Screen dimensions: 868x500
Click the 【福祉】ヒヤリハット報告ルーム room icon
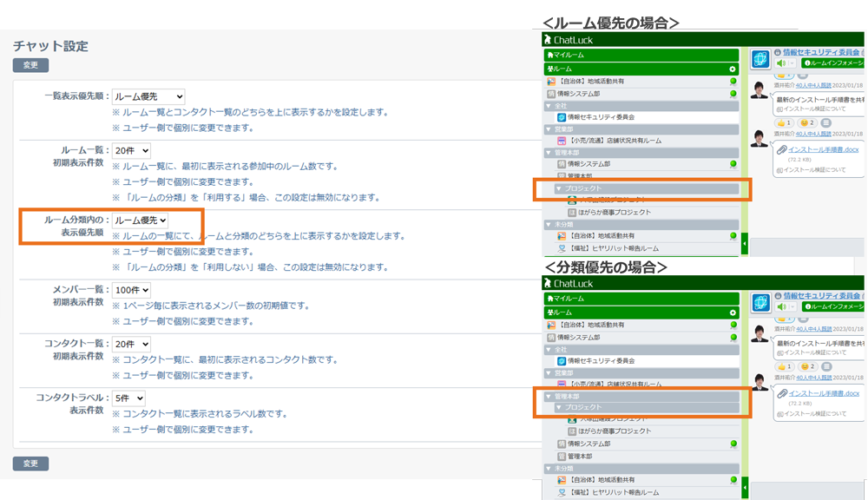562,247
